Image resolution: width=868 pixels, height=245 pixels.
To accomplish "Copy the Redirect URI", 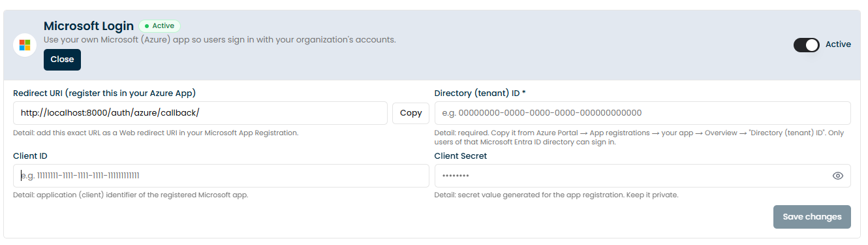I will (411, 113).
